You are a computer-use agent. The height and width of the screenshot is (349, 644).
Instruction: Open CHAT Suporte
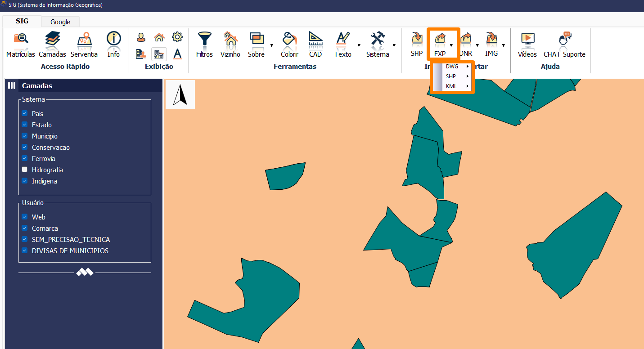point(564,45)
